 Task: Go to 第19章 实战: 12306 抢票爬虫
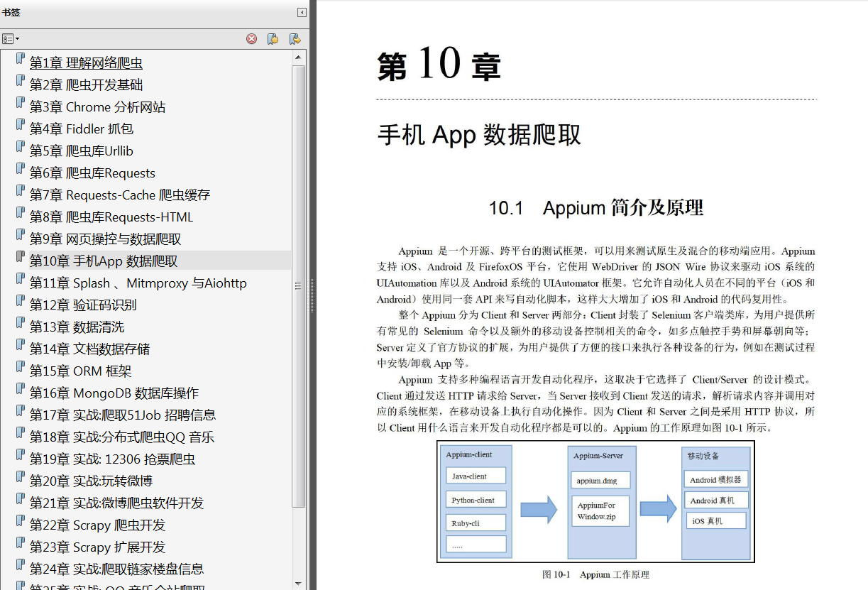pos(112,459)
